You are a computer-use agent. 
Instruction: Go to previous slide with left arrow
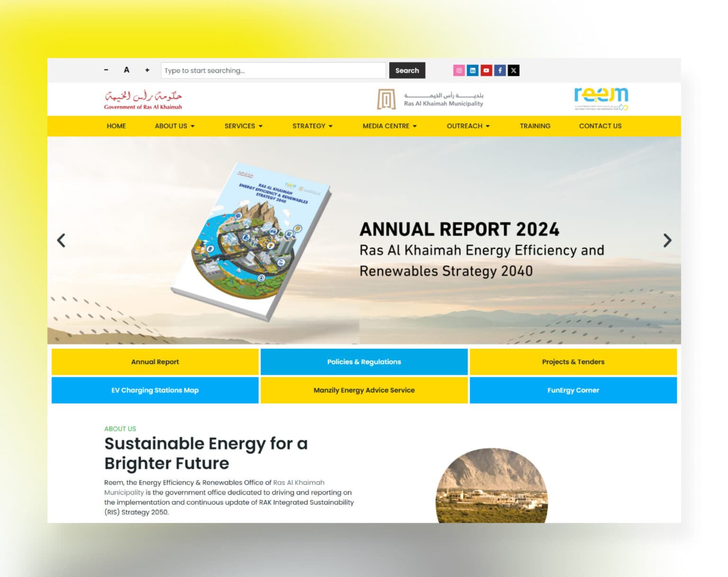(x=61, y=240)
